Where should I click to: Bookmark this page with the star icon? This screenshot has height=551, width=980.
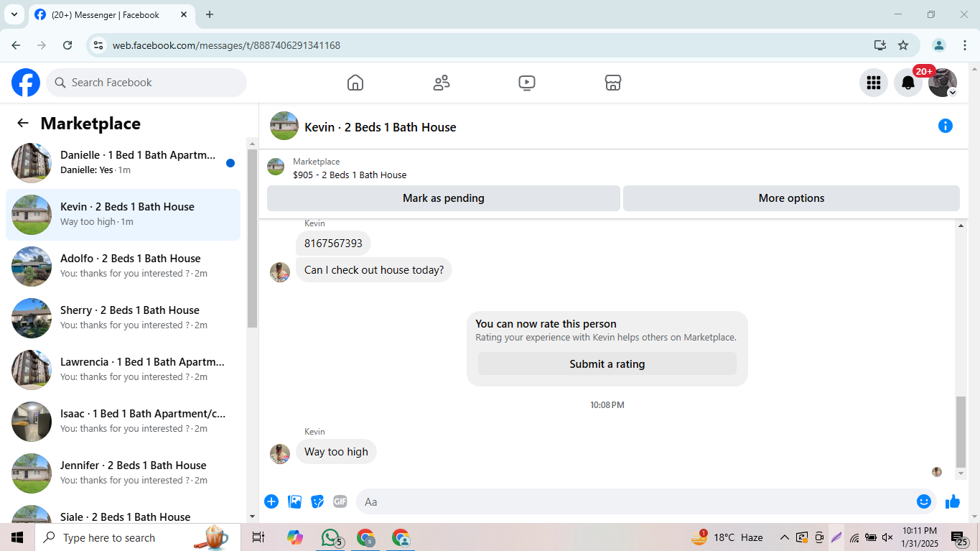coord(903,45)
